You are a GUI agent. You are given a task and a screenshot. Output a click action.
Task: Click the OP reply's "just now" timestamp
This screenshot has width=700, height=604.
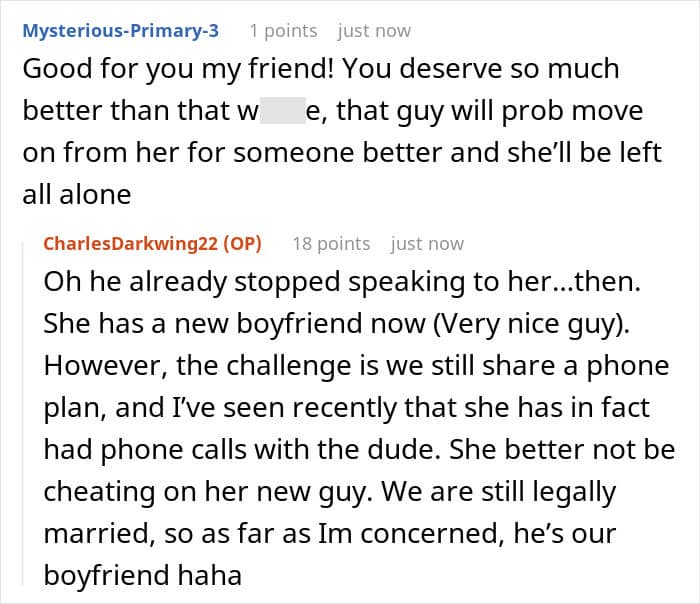tap(427, 243)
